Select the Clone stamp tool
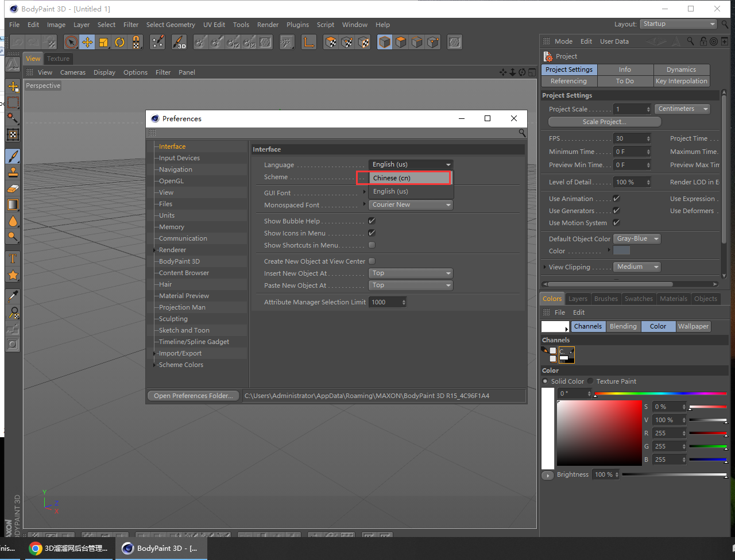The width and height of the screenshot is (735, 560). [x=13, y=172]
